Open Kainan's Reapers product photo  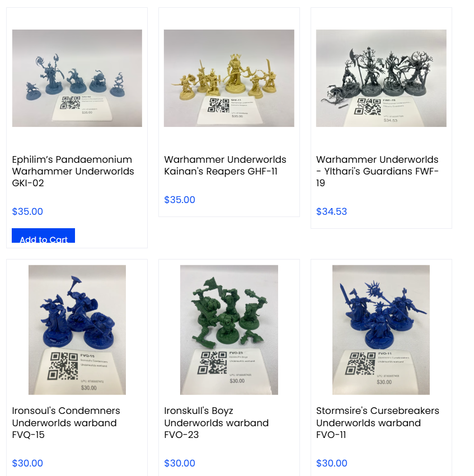(x=229, y=78)
